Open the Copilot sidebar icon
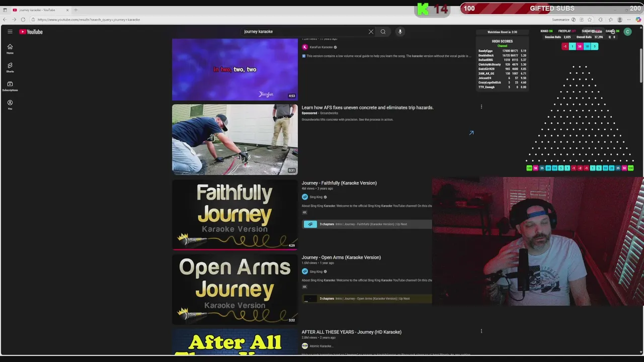This screenshot has width=644, height=362. pyautogui.click(x=638, y=20)
